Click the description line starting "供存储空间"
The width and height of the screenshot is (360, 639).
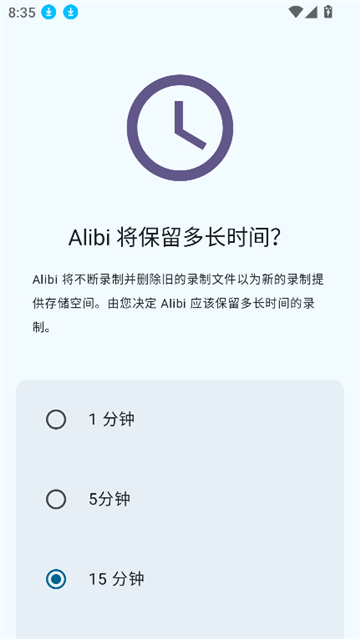pyautogui.click(x=175, y=304)
